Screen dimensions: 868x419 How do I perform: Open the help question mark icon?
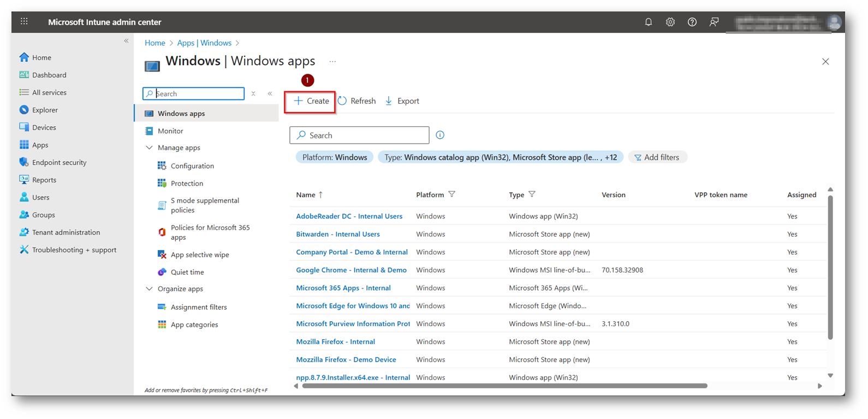[x=692, y=22]
